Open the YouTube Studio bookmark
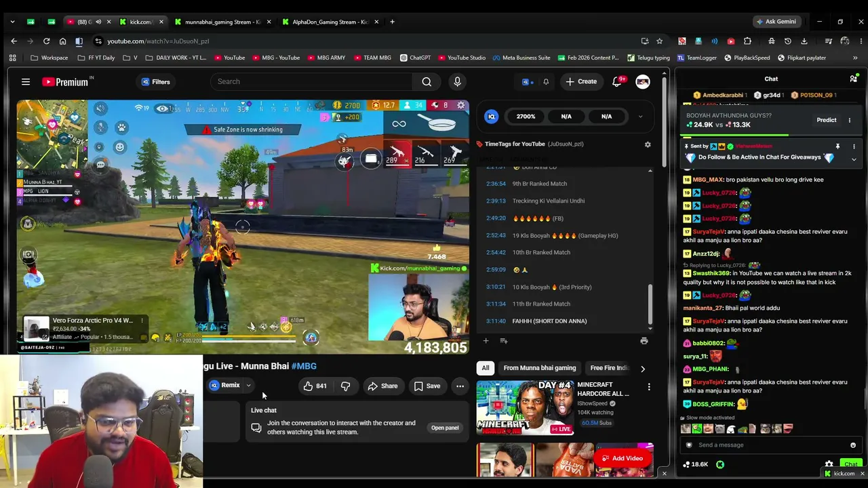Viewport: 868px width, 488px height. pyautogui.click(x=462, y=58)
